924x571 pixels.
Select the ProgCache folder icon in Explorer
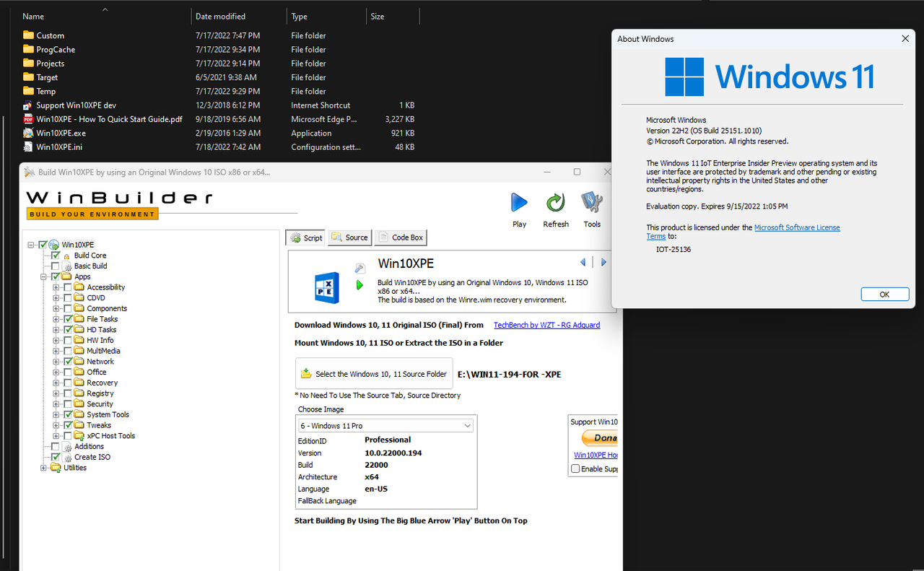click(x=28, y=49)
